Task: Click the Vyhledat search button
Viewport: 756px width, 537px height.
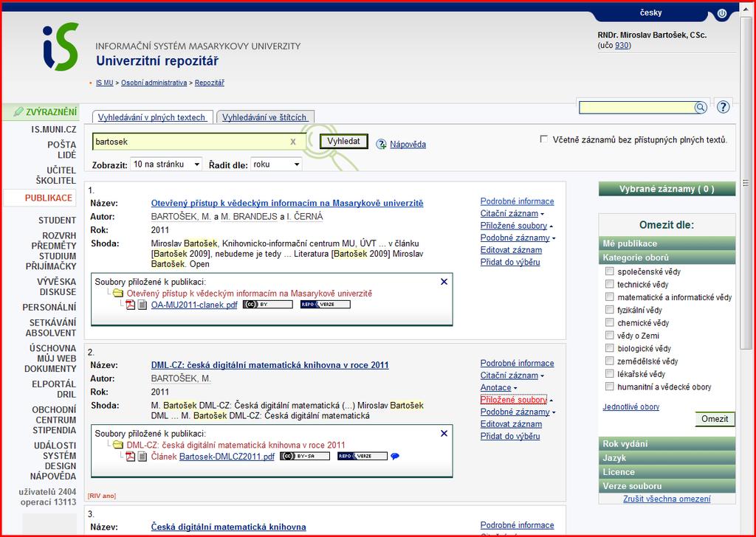Action: coord(344,141)
